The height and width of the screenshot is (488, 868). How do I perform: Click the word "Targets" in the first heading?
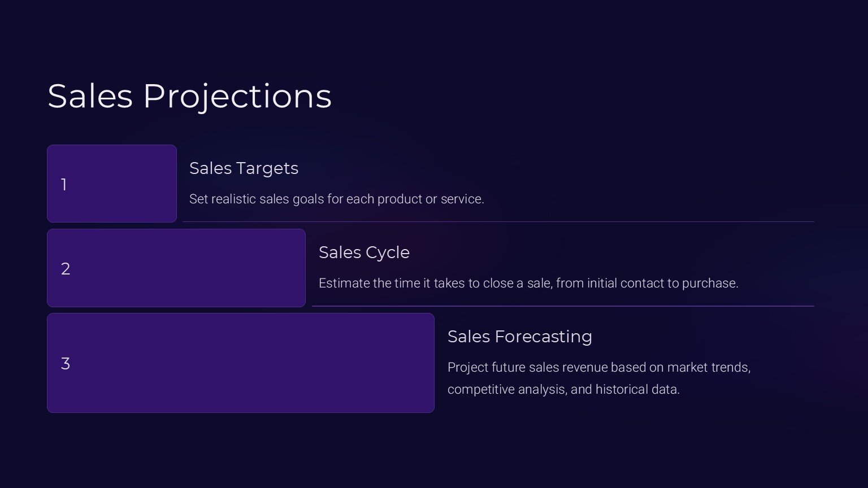[x=267, y=168]
